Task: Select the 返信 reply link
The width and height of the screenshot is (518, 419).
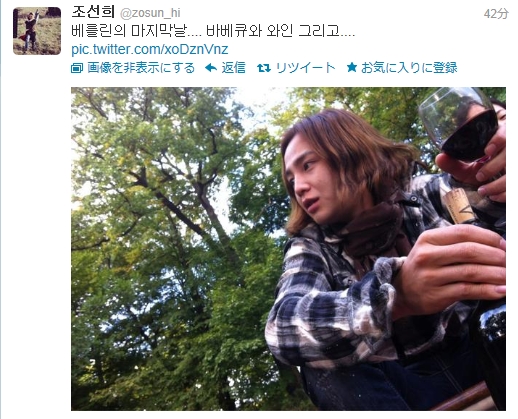Action: coord(234,68)
